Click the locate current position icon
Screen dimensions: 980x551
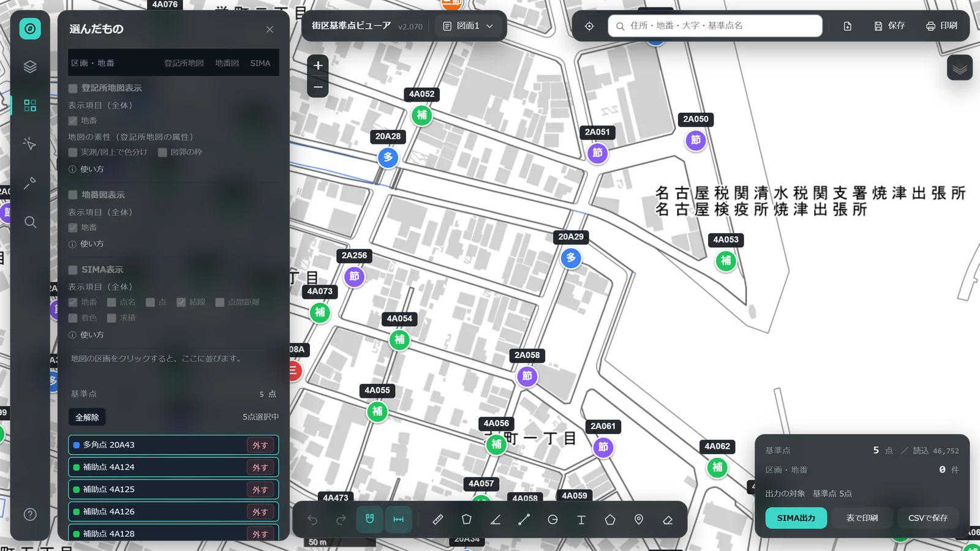coord(589,26)
